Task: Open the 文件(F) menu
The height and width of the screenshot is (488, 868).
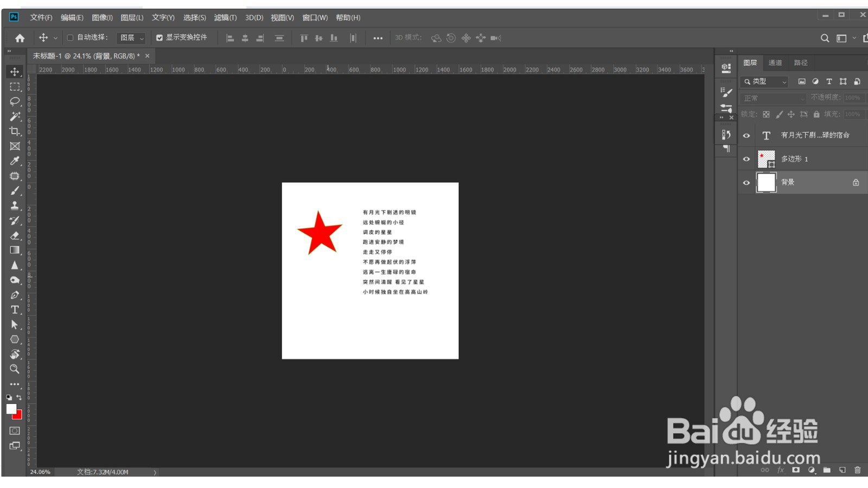Action: 41,17
